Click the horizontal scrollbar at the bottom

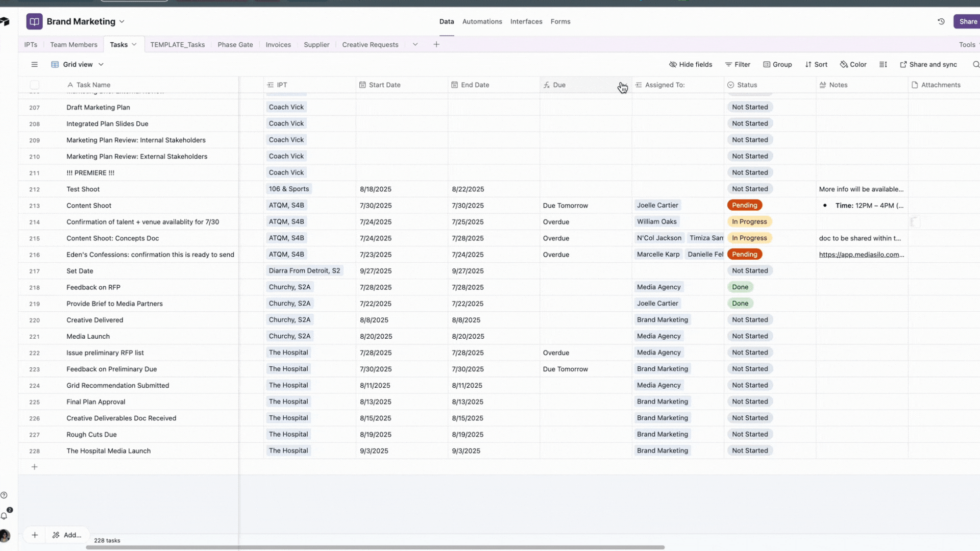375,547
